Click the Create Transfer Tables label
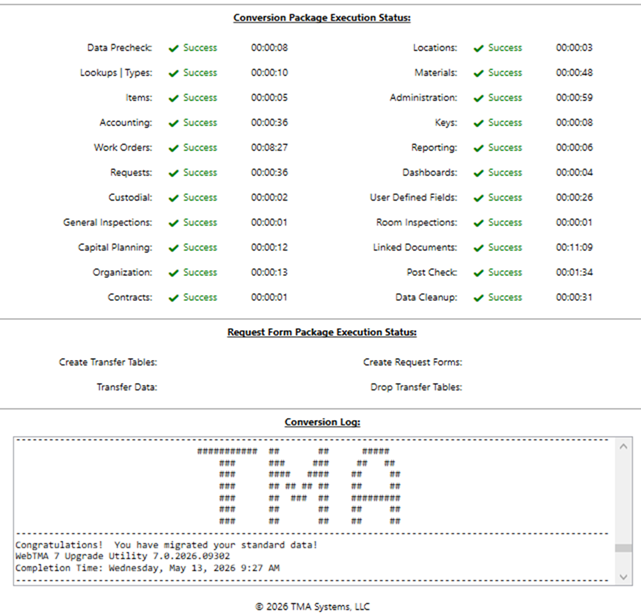This screenshot has width=641, height=613. [108, 362]
